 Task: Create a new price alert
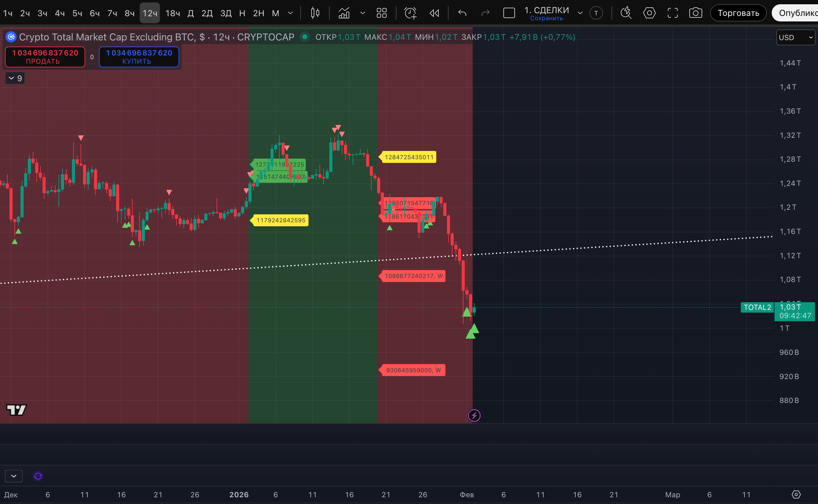click(x=411, y=13)
